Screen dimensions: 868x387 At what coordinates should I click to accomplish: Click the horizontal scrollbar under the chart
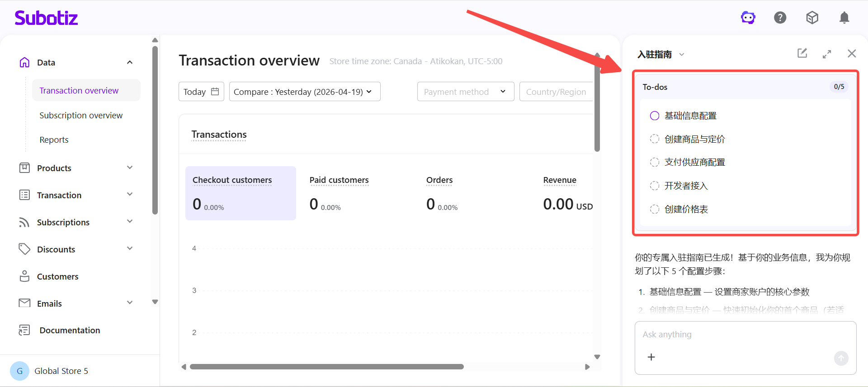pyautogui.click(x=326, y=367)
